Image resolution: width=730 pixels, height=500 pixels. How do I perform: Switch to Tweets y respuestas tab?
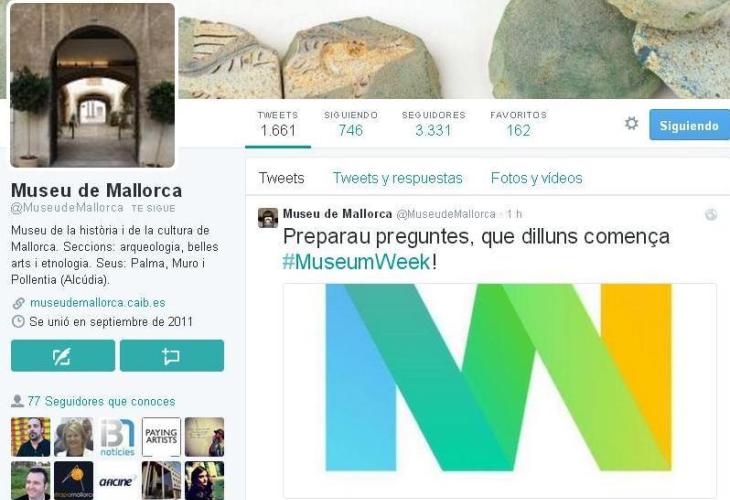point(398,178)
